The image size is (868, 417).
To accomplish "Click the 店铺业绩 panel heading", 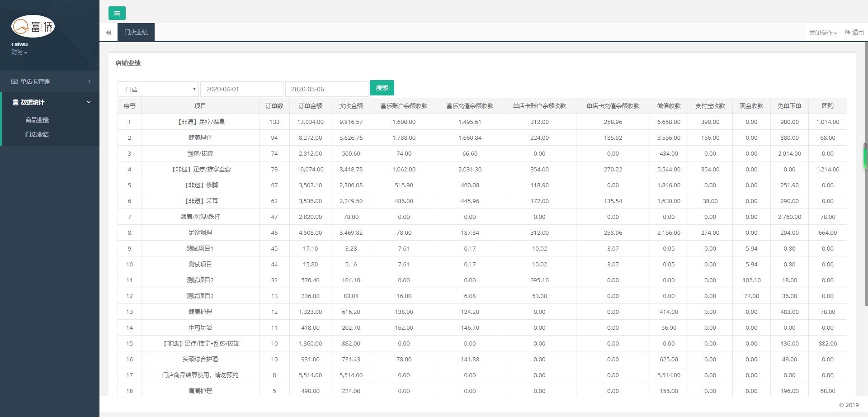I will pos(128,63).
